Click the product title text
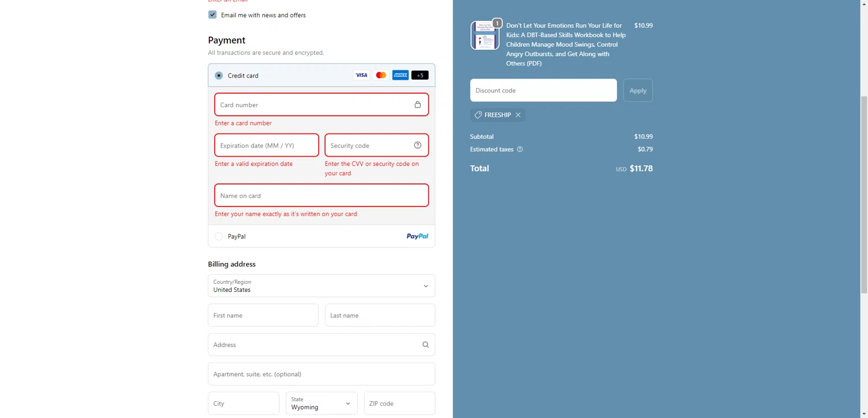Viewport: 868px width, 418px height. click(565, 45)
